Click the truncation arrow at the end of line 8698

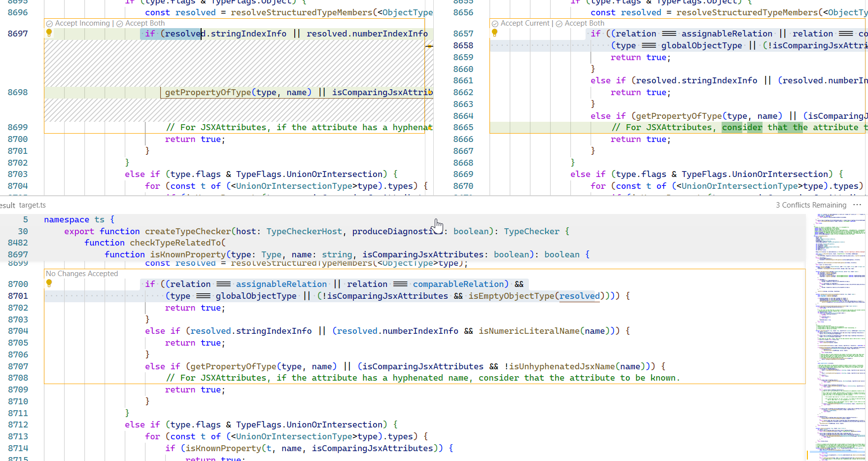(x=429, y=92)
